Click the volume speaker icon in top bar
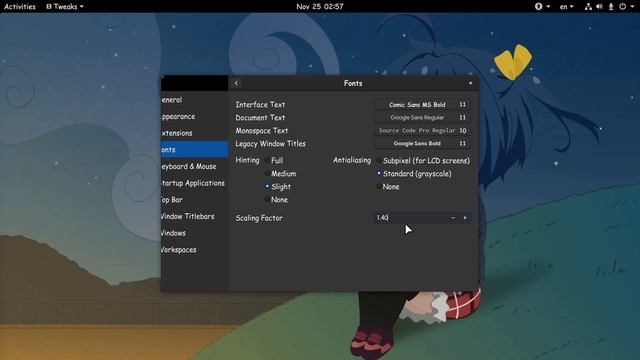The height and width of the screenshot is (360, 640). click(599, 7)
